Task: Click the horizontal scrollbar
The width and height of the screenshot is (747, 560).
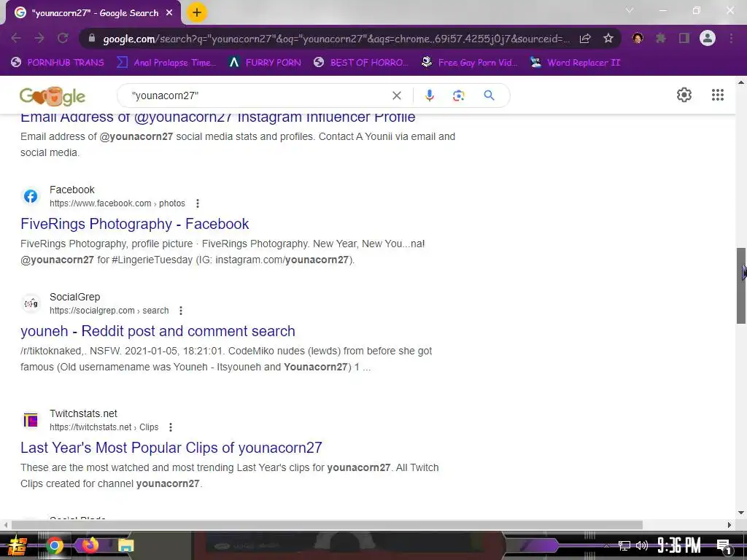Action: click(x=327, y=525)
